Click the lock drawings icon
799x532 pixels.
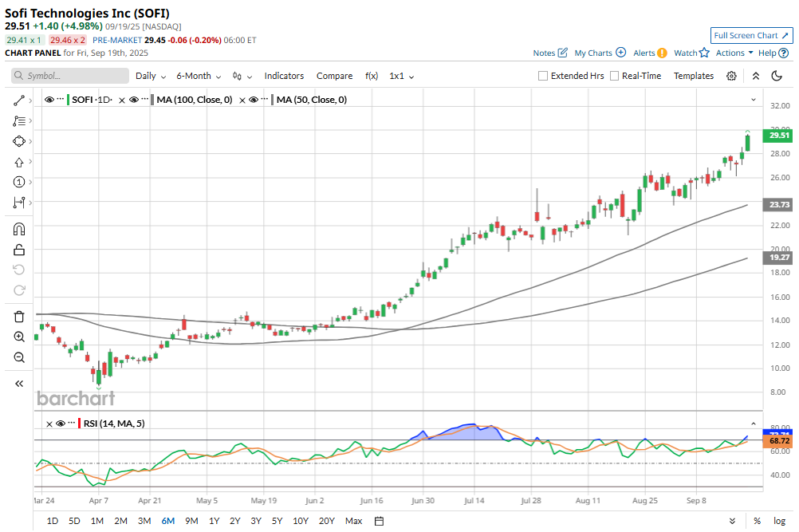[x=19, y=250]
